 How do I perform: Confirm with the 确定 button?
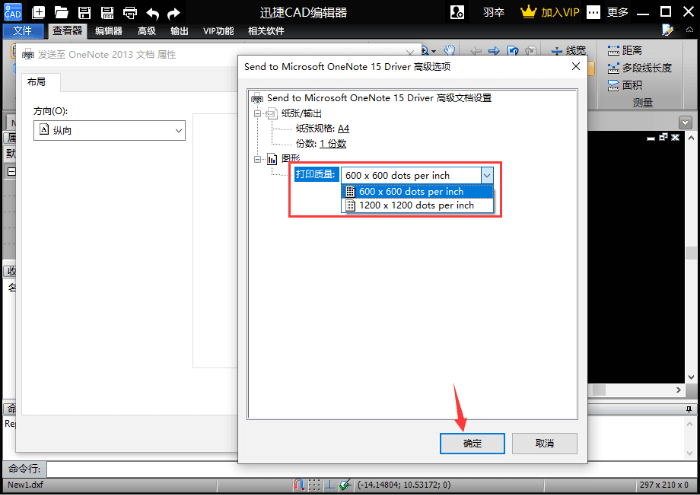(472, 443)
